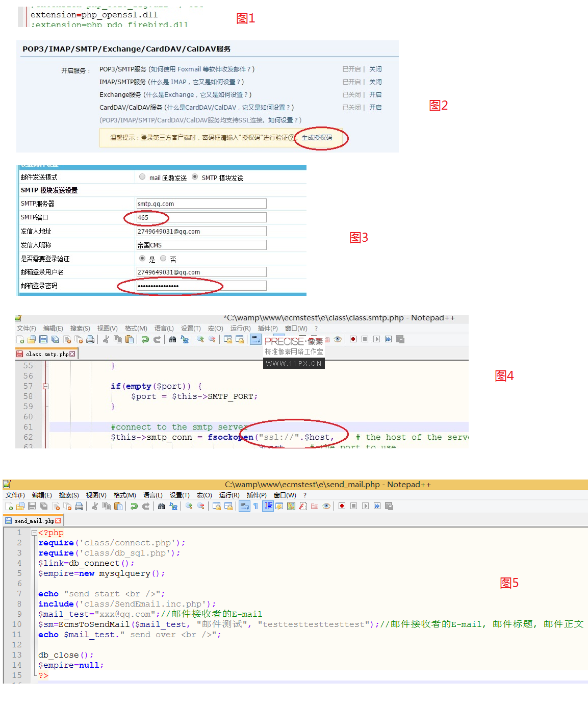The height and width of the screenshot is (705, 588).
Task: Click the Record Macro button in the send_mail.php window
Action: [x=342, y=506]
